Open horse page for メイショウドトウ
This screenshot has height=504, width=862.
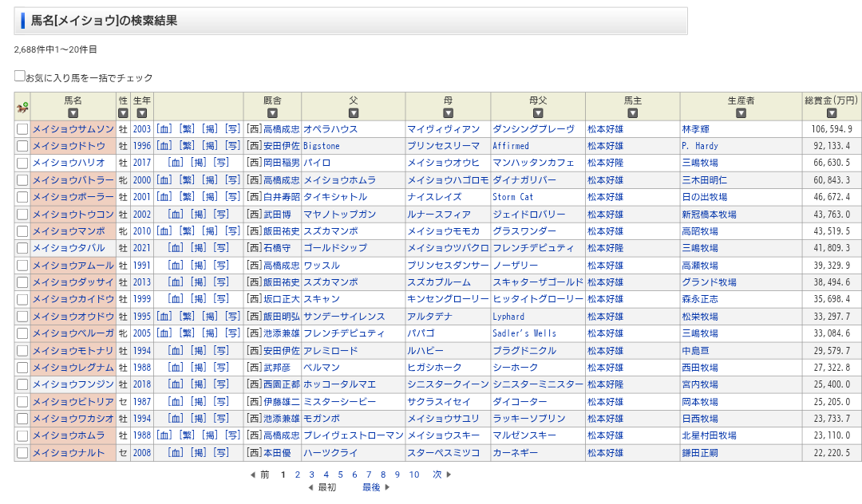pyautogui.click(x=69, y=146)
